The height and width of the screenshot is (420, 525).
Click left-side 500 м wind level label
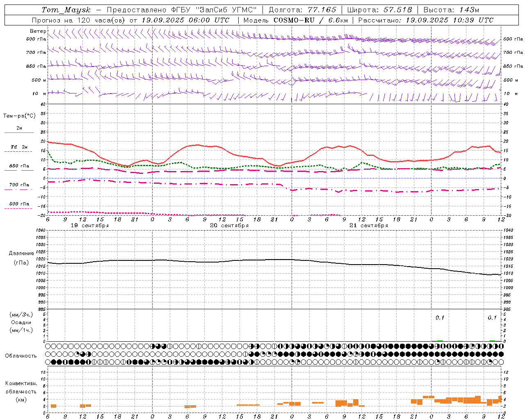(39, 80)
